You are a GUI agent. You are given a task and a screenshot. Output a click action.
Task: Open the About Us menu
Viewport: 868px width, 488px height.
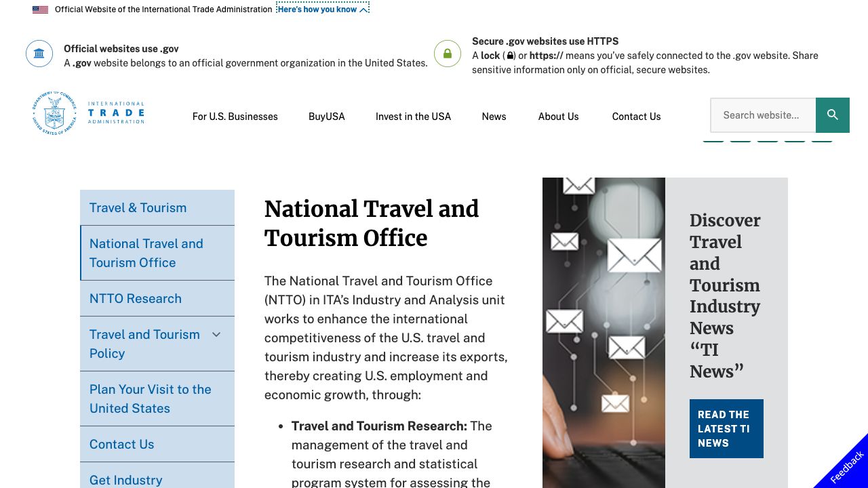point(558,117)
